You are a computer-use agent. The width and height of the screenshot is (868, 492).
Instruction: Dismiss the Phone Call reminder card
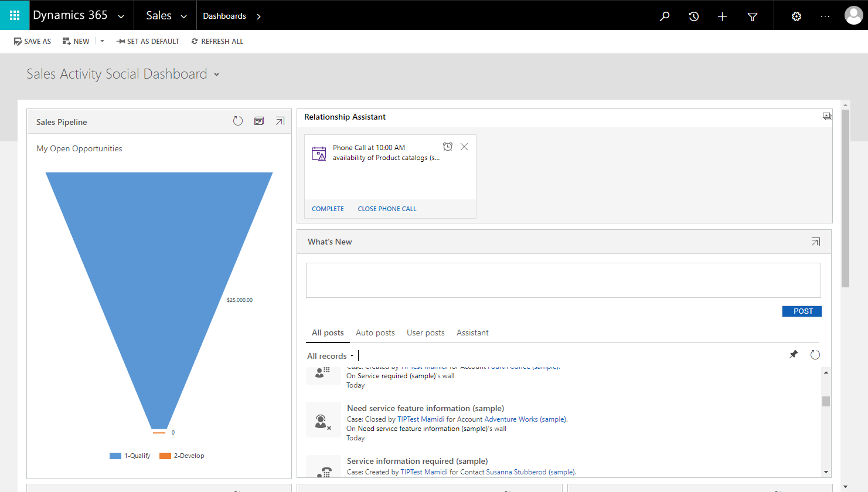(x=464, y=147)
